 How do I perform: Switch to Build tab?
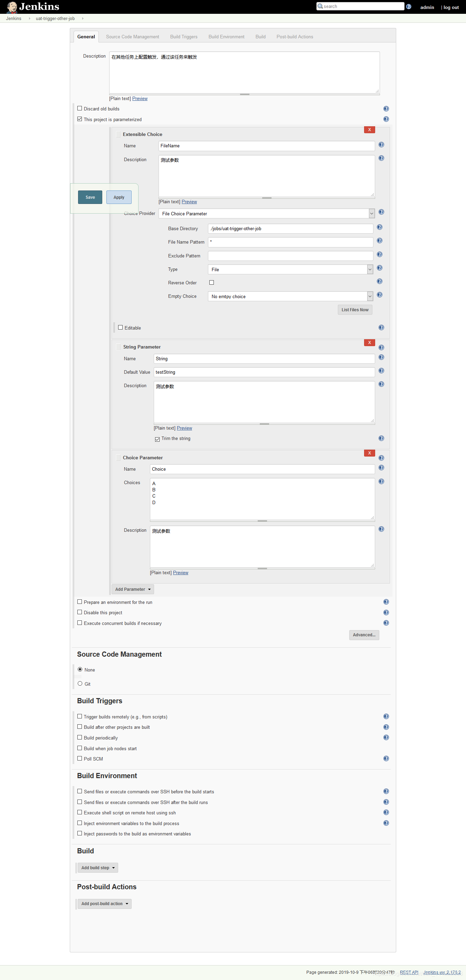point(260,37)
